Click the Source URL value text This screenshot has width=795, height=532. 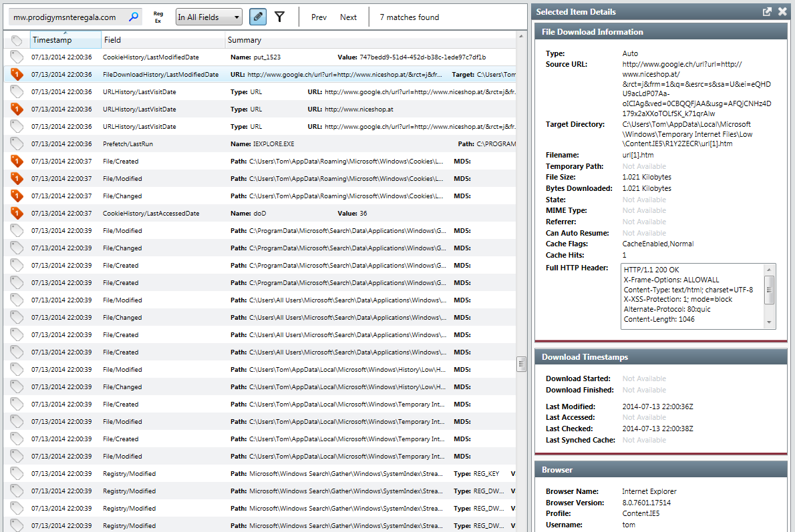coord(697,89)
